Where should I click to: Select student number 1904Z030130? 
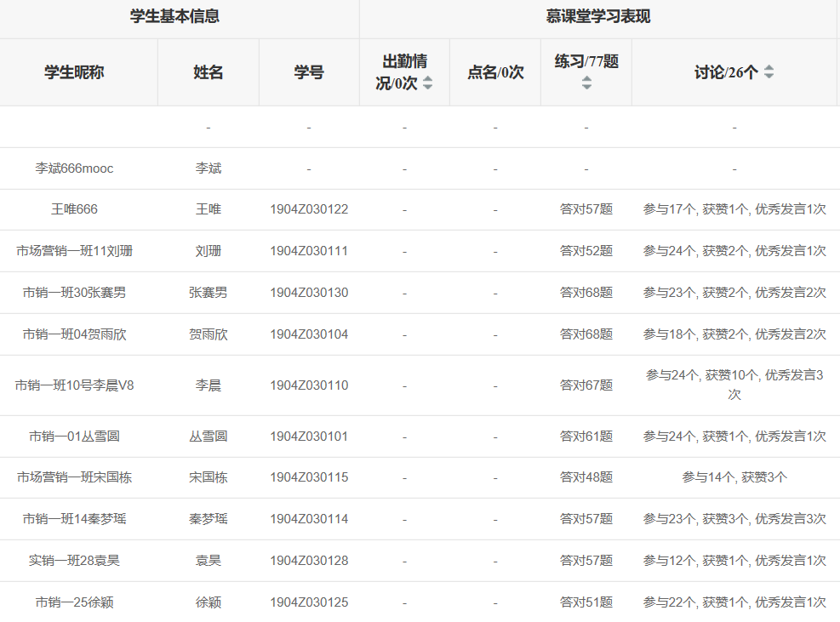pos(309,293)
